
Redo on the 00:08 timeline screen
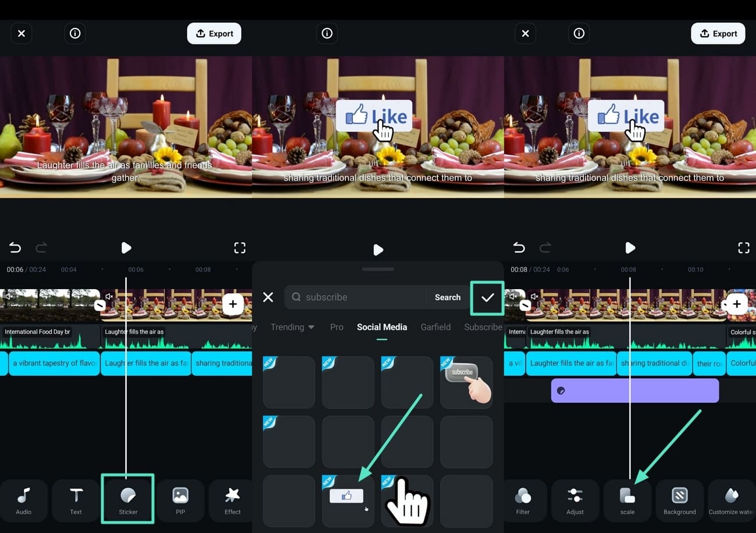point(545,248)
